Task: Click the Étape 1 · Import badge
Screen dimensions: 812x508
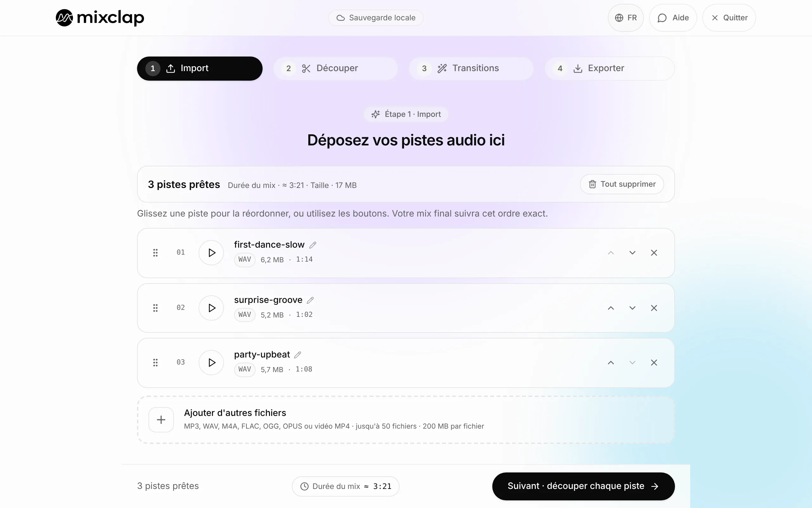Action: [406, 114]
